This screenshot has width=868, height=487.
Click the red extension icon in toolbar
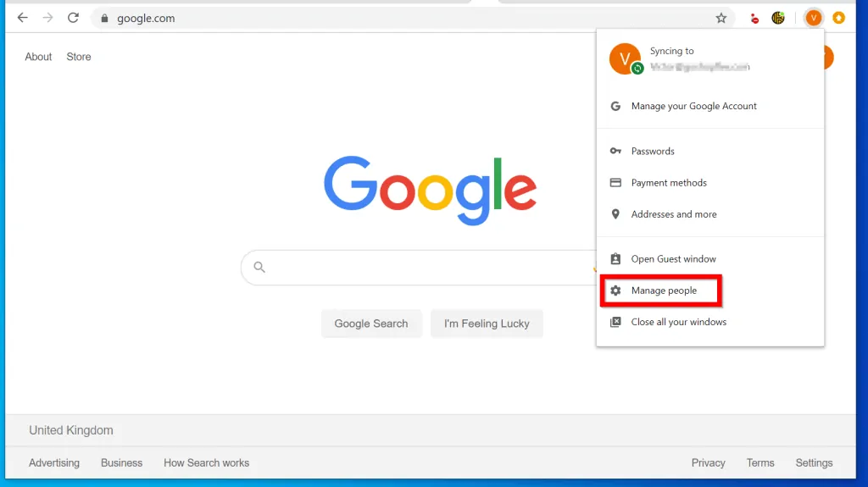click(x=754, y=19)
